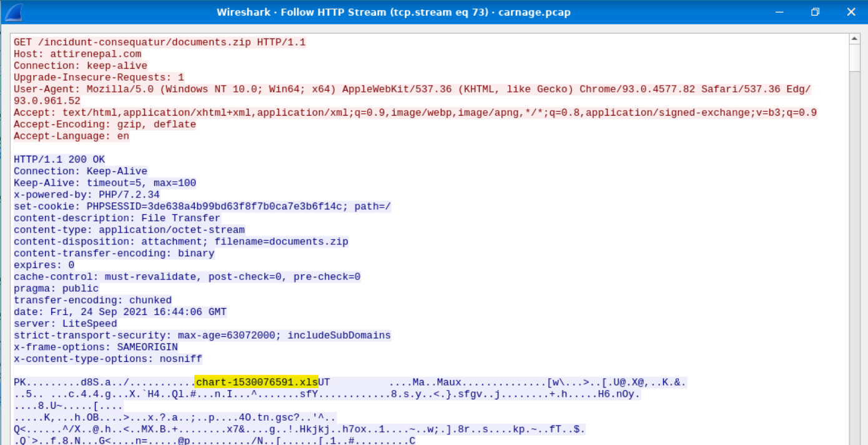
Task: Click the GET documents.zip request line
Action: click(159, 42)
